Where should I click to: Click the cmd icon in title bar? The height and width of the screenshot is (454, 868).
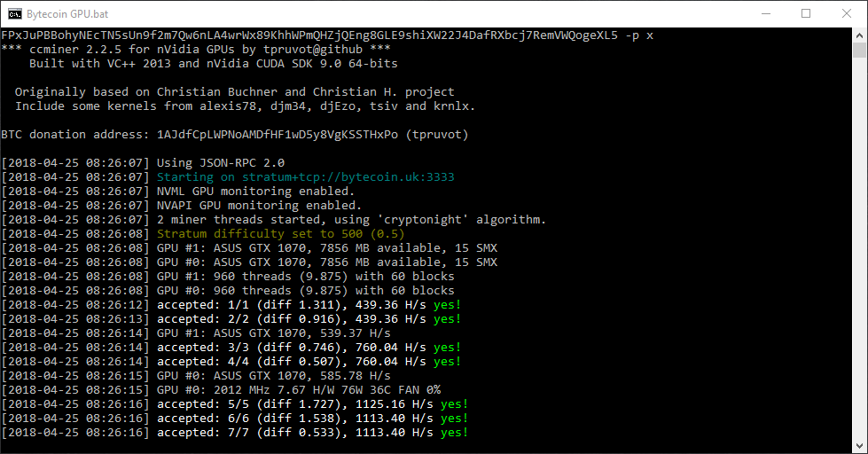click(15, 14)
